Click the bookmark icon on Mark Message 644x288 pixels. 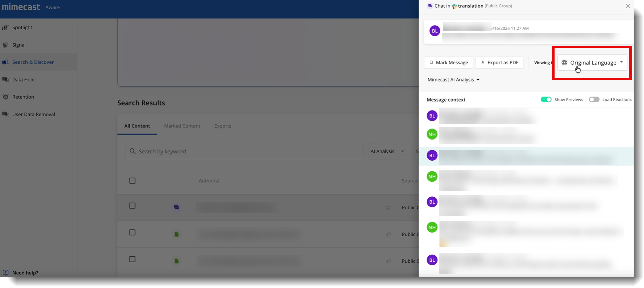click(431, 62)
